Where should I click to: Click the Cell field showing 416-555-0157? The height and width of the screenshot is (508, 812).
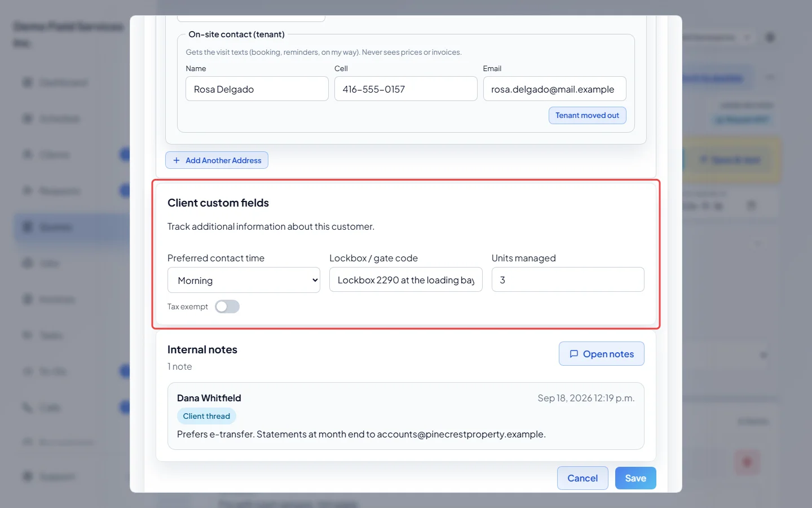click(x=406, y=89)
